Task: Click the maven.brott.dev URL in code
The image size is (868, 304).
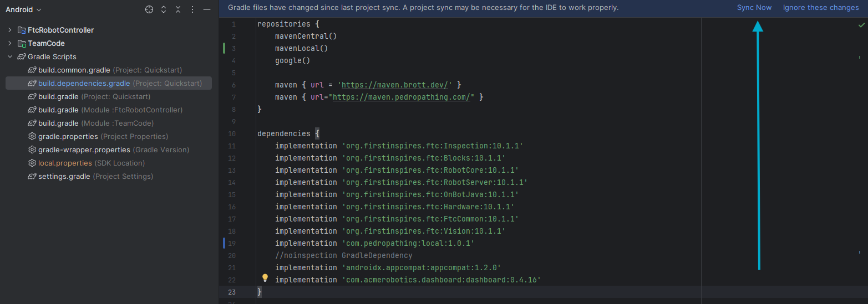Action: coord(397,85)
